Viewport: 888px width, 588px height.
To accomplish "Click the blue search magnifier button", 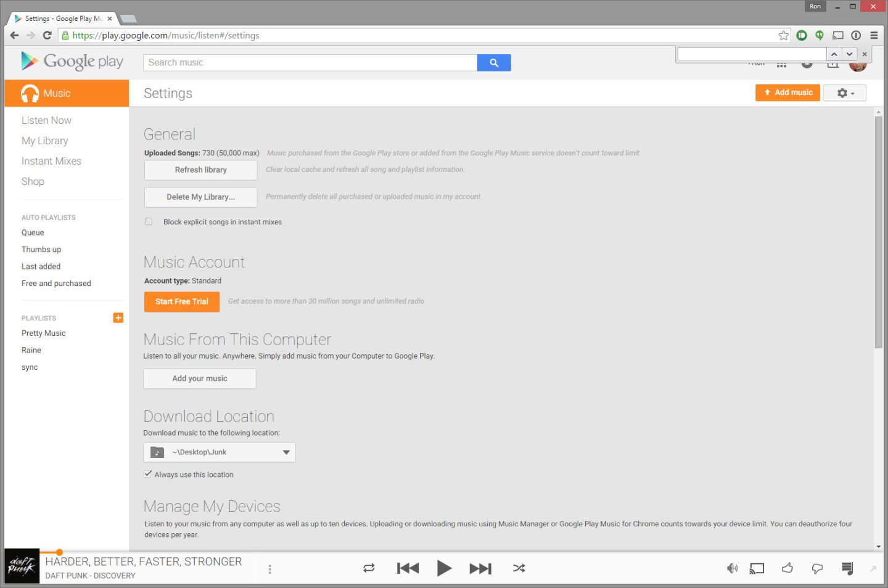I will [x=494, y=63].
